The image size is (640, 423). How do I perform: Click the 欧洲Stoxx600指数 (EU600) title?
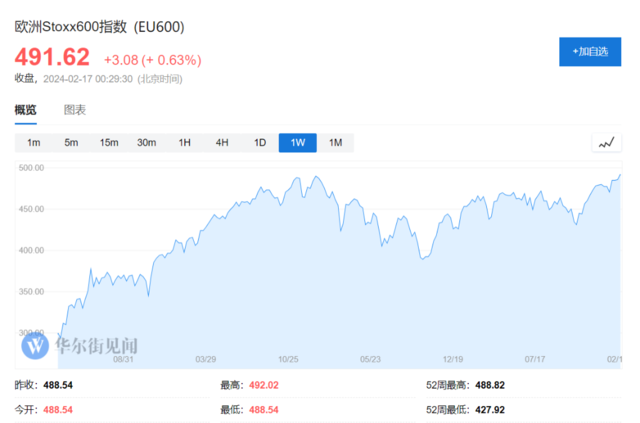[100, 27]
